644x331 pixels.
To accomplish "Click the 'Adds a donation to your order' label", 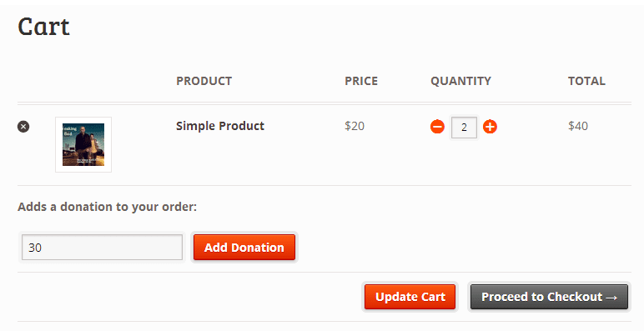I will point(108,207).
